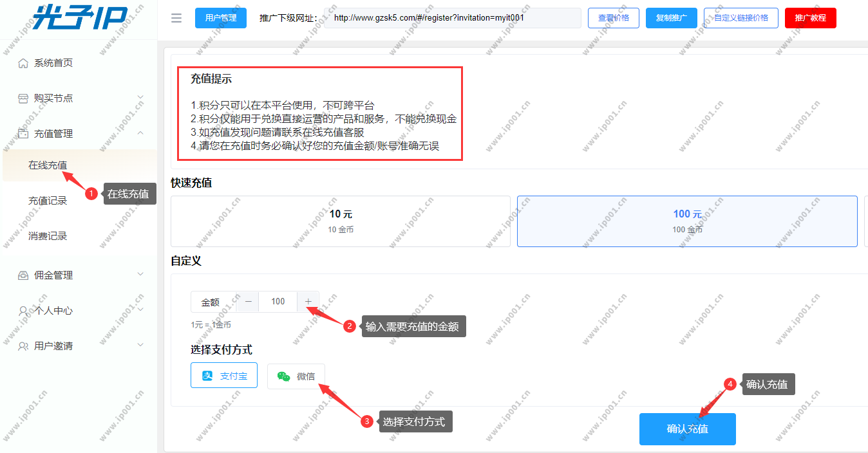
Task: Click the hamburger menu collapse icon
Action: 176,18
